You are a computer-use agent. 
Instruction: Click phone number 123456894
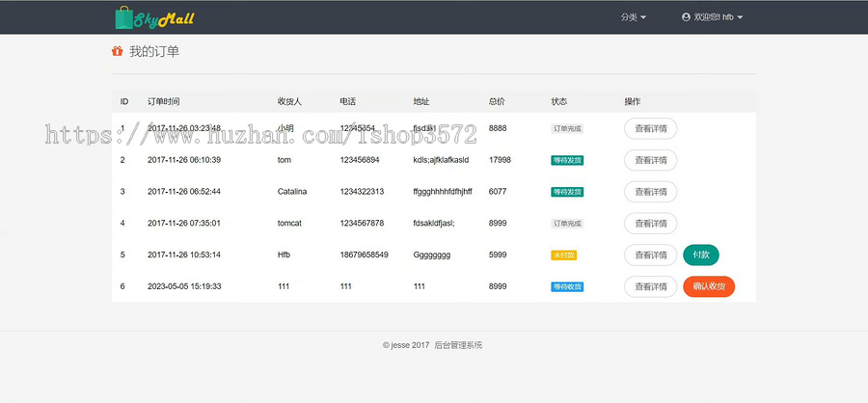(360, 160)
